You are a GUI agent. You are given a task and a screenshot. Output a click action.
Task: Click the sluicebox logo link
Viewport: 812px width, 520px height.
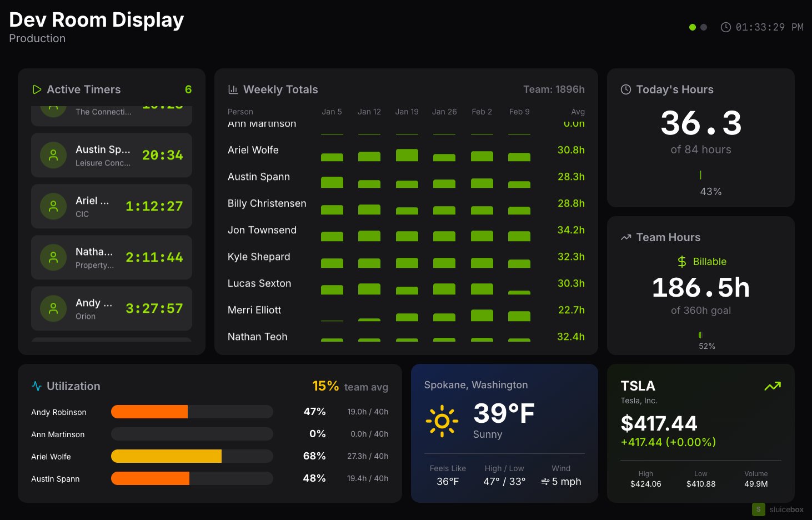pos(778,509)
